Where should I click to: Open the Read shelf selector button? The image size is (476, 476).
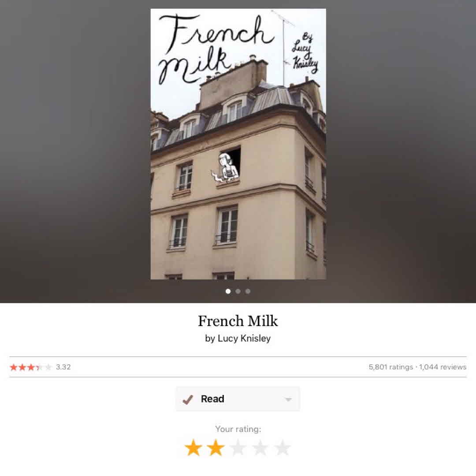(x=238, y=399)
